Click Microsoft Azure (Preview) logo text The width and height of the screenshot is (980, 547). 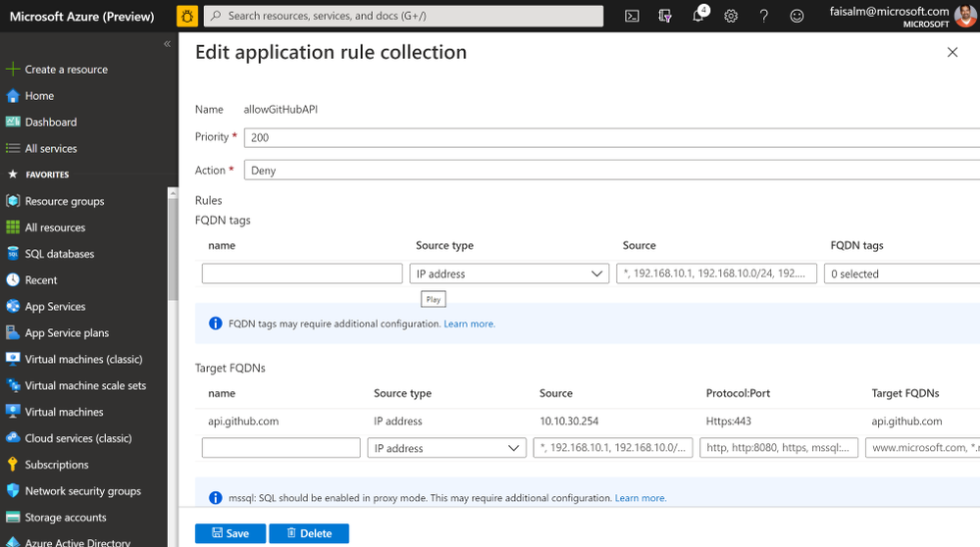(81, 17)
